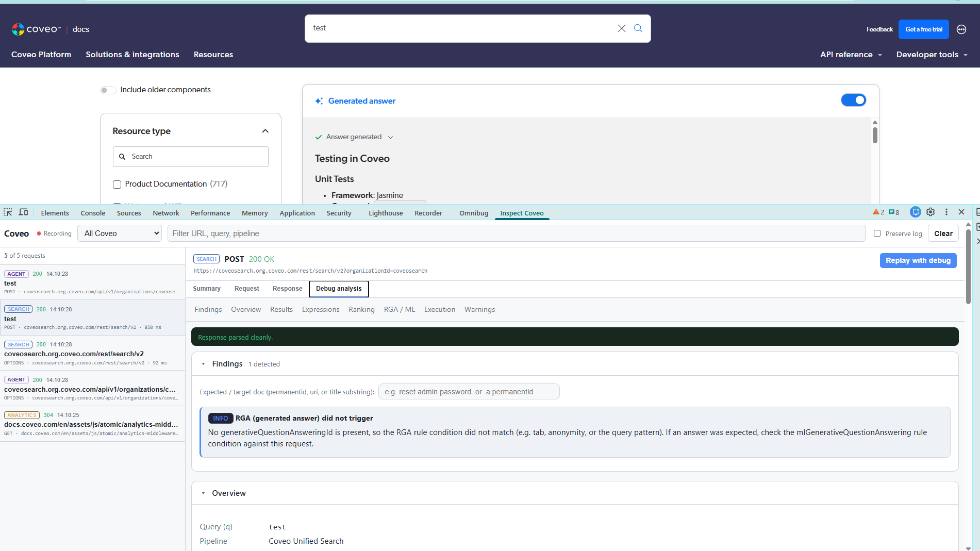Expand the Answer generated status chevron

(x=390, y=137)
